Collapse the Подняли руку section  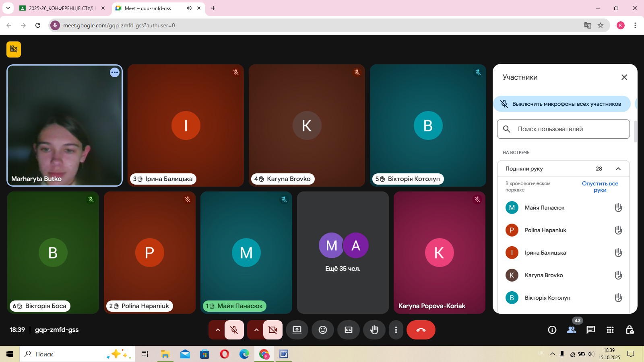[x=618, y=169]
